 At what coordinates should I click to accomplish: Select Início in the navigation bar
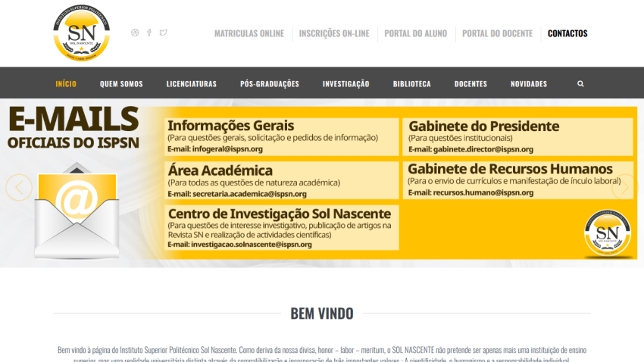[x=66, y=84]
